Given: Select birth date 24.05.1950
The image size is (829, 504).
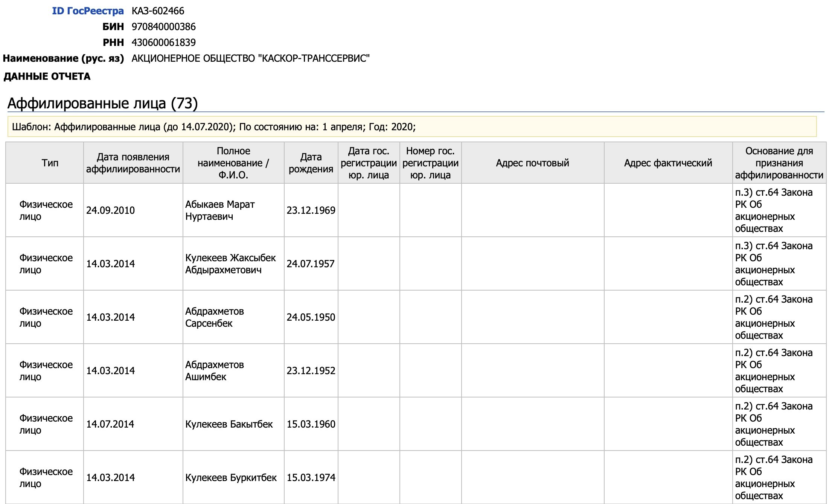Looking at the screenshot, I should [x=311, y=317].
